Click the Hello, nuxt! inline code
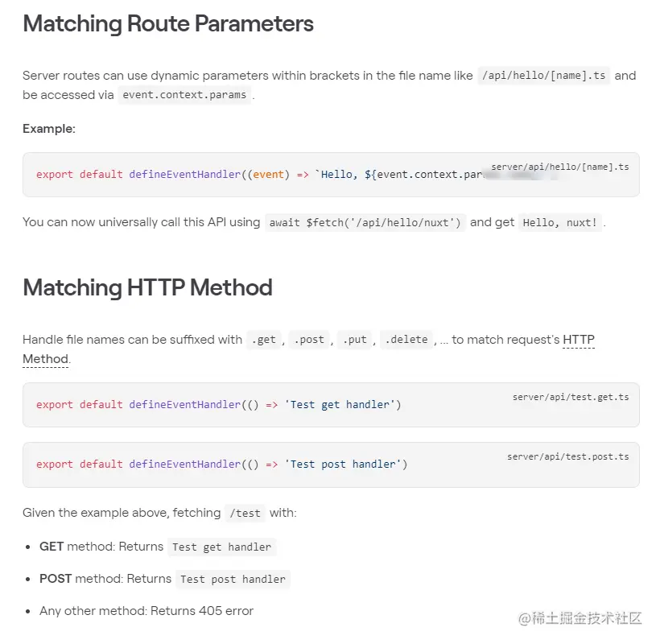This screenshot has width=660, height=644. pyautogui.click(x=560, y=223)
